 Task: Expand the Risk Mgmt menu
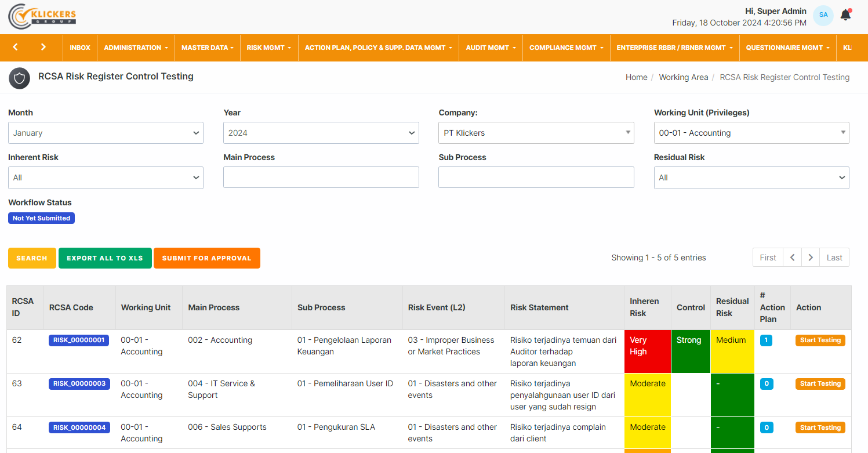click(x=268, y=48)
